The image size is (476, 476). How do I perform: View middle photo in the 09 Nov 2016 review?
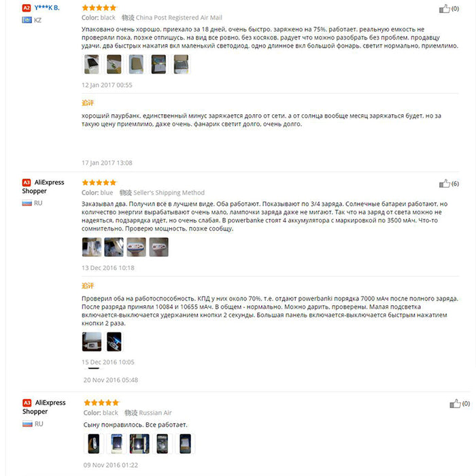coord(139,444)
